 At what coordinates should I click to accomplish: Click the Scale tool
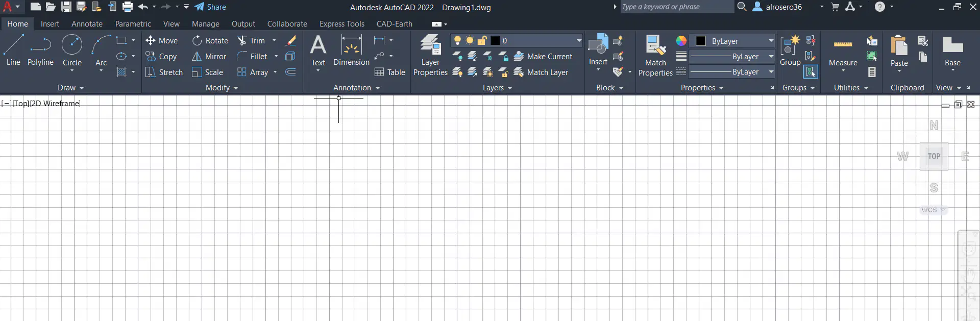click(207, 72)
